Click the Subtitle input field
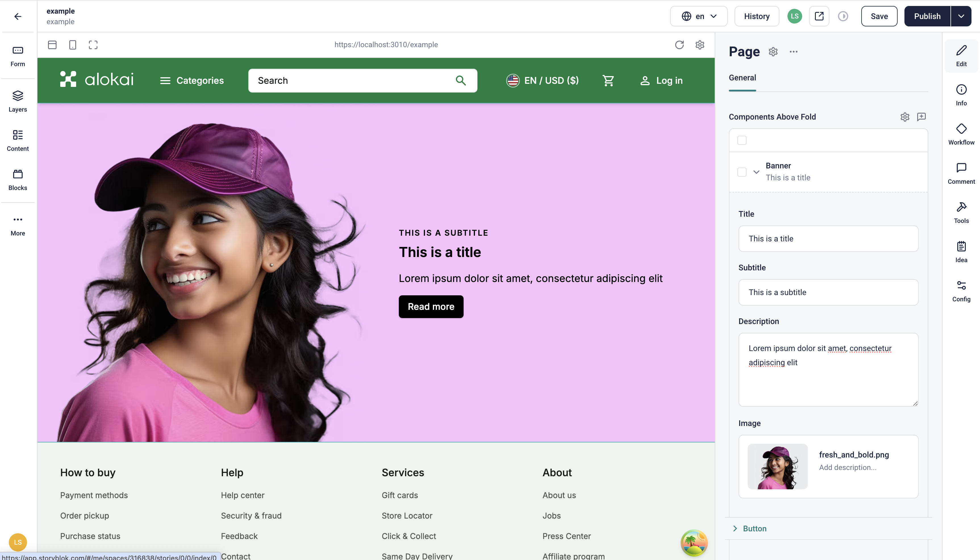This screenshot has height=560, width=980. coord(828,292)
